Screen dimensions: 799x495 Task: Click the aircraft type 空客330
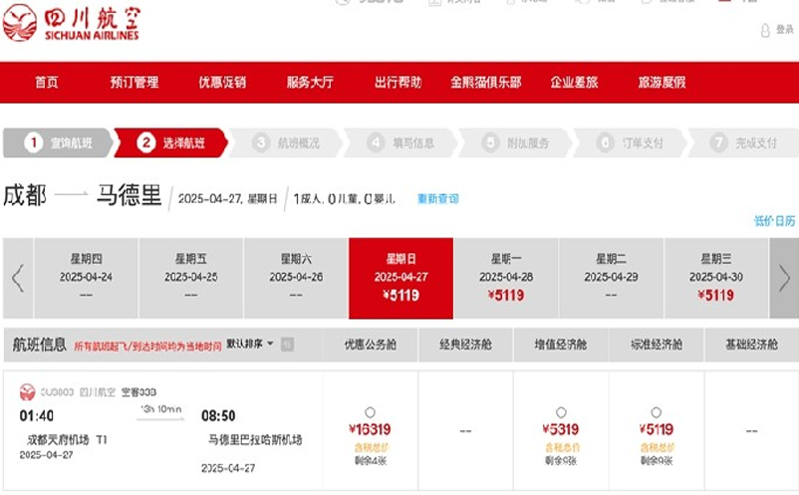(139, 392)
